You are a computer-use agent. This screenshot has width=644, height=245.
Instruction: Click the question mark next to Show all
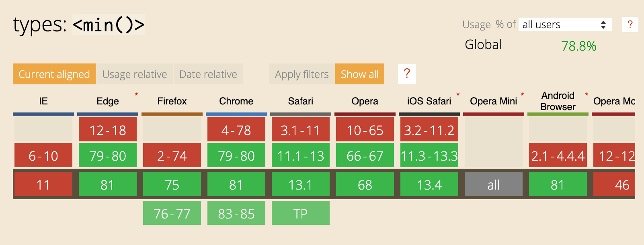point(406,74)
